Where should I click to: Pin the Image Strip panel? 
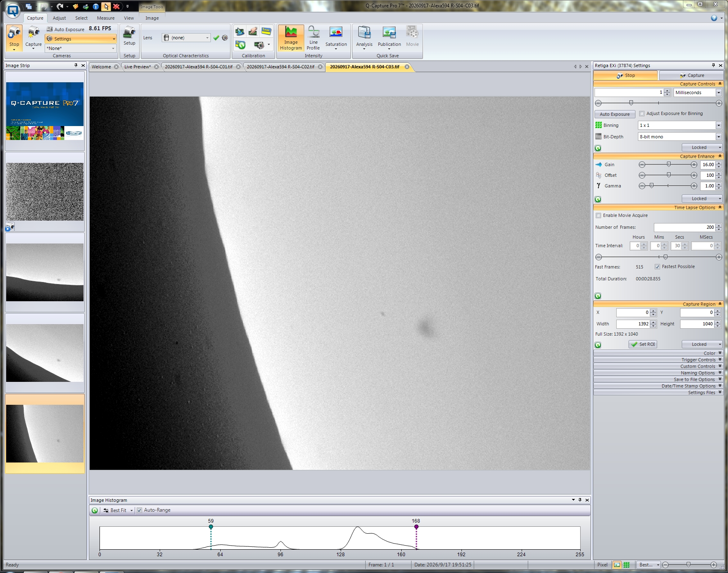pyautogui.click(x=76, y=65)
